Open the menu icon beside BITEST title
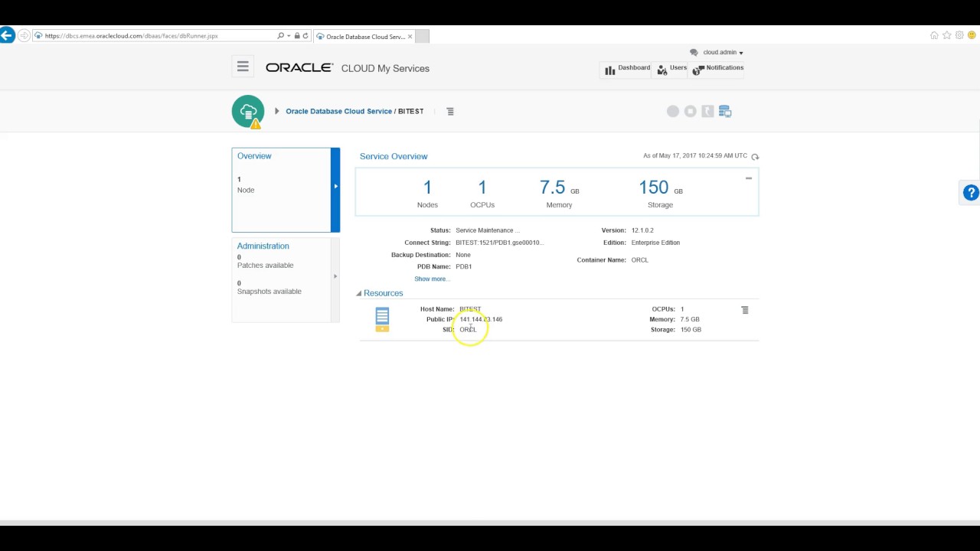 tap(450, 112)
